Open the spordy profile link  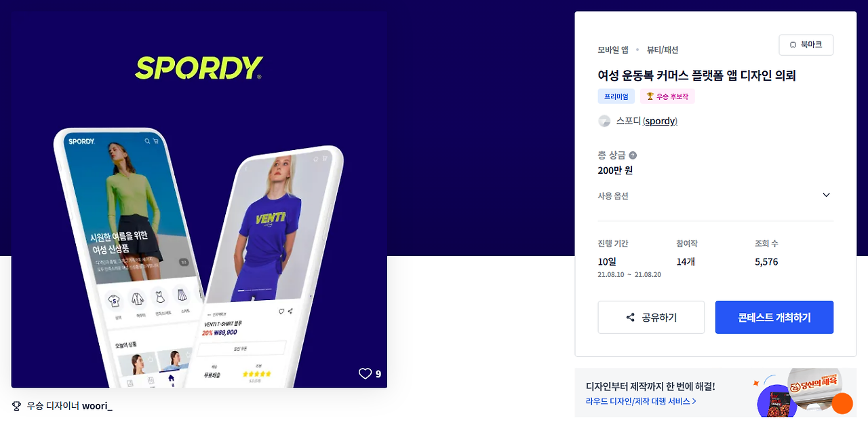click(x=660, y=121)
